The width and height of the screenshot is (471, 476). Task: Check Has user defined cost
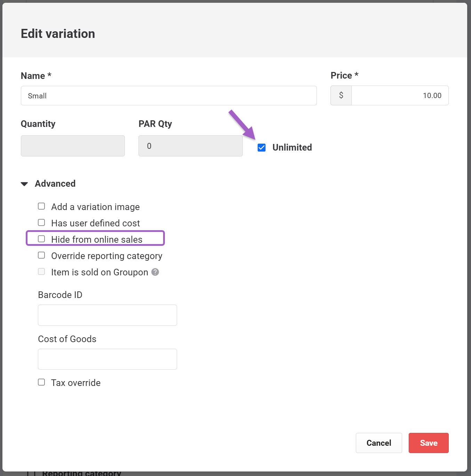[41, 223]
